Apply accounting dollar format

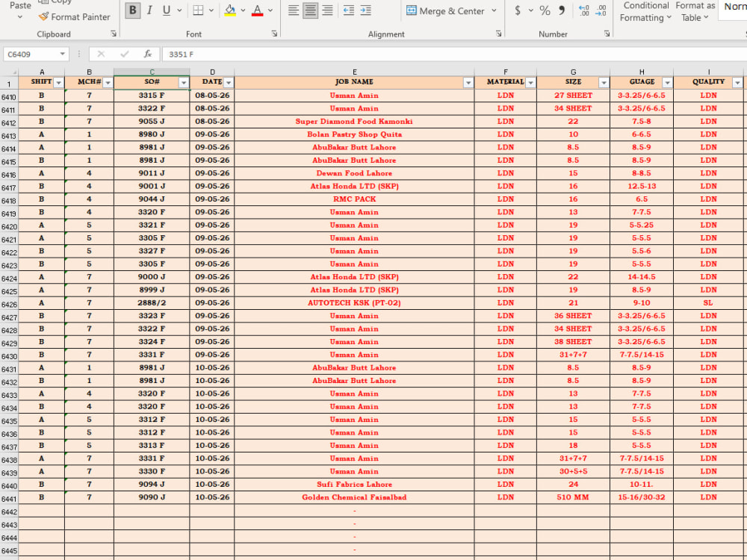(x=518, y=10)
